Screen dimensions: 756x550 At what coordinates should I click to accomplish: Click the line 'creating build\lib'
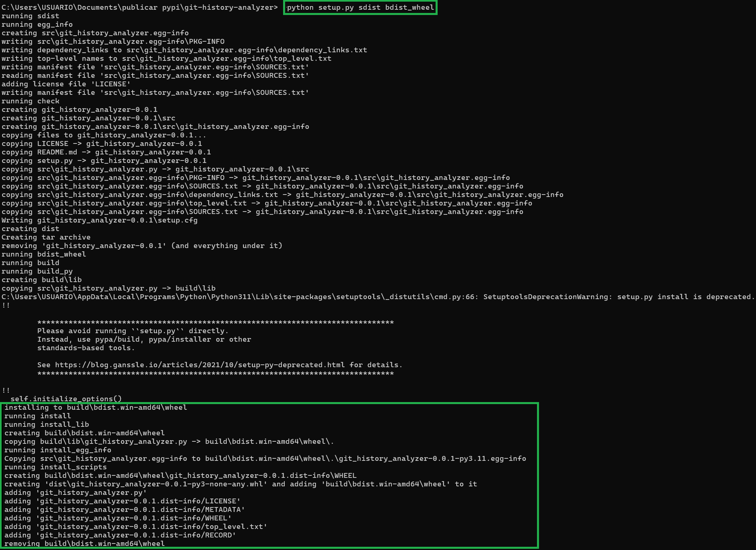42,280
